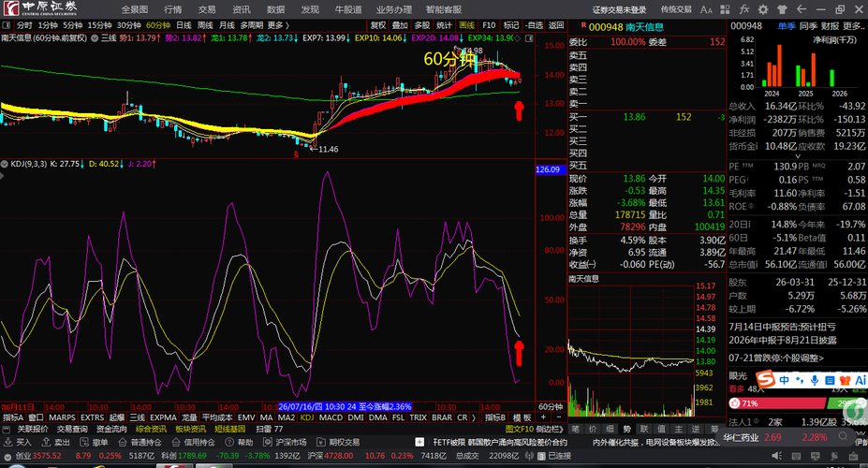
Task: Open 指标A indicator group
Action: (13, 417)
